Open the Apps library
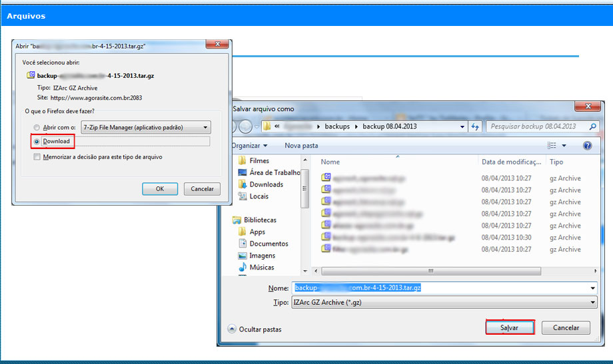 coord(257,232)
